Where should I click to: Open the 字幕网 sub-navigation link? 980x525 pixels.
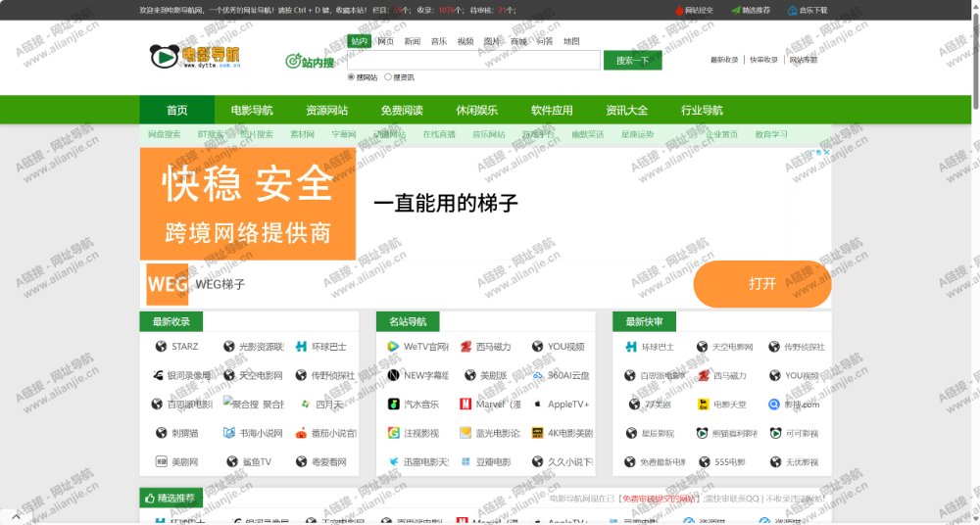(344, 134)
